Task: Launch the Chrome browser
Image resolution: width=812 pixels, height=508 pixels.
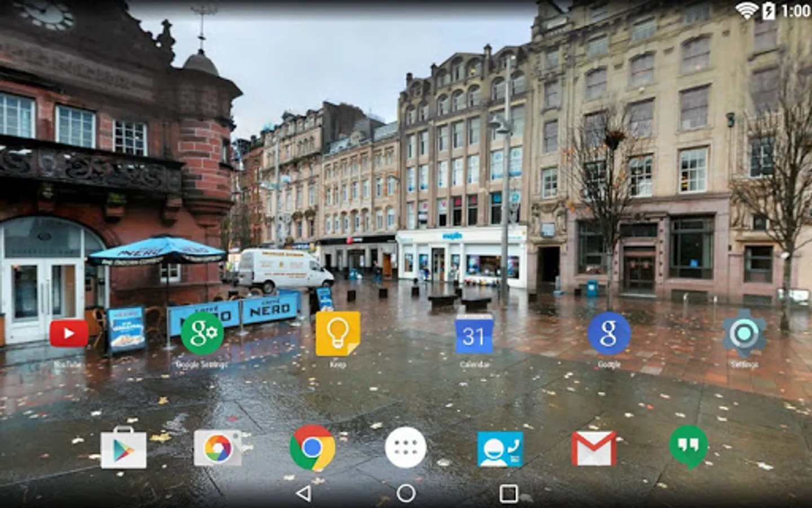Action: coord(312,448)
